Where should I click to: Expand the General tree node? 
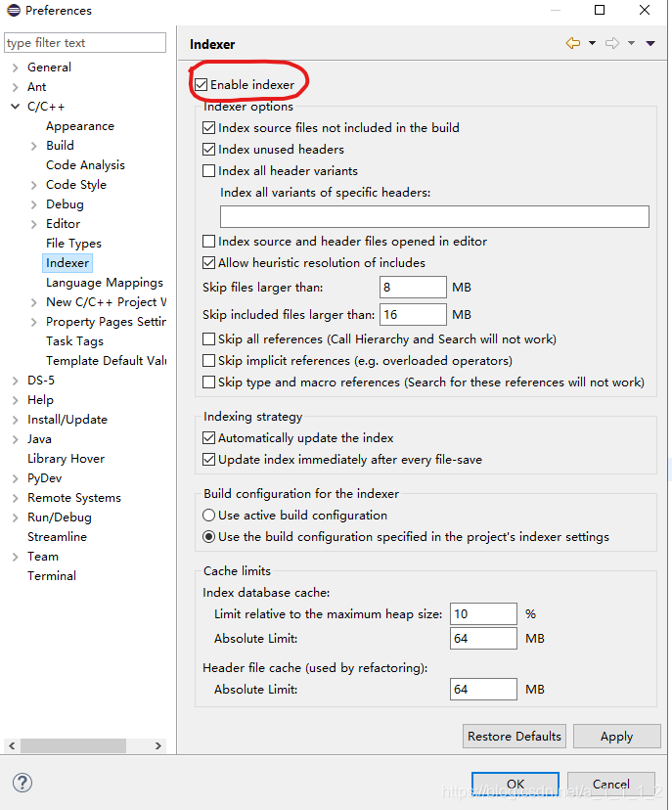pos(15,67)
